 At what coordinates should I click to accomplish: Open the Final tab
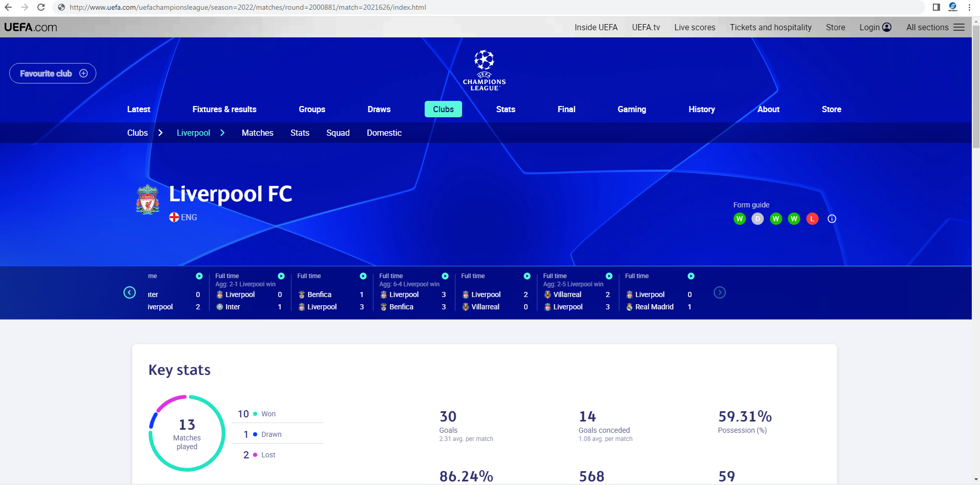pyautogui.click(x=567, y=109)
